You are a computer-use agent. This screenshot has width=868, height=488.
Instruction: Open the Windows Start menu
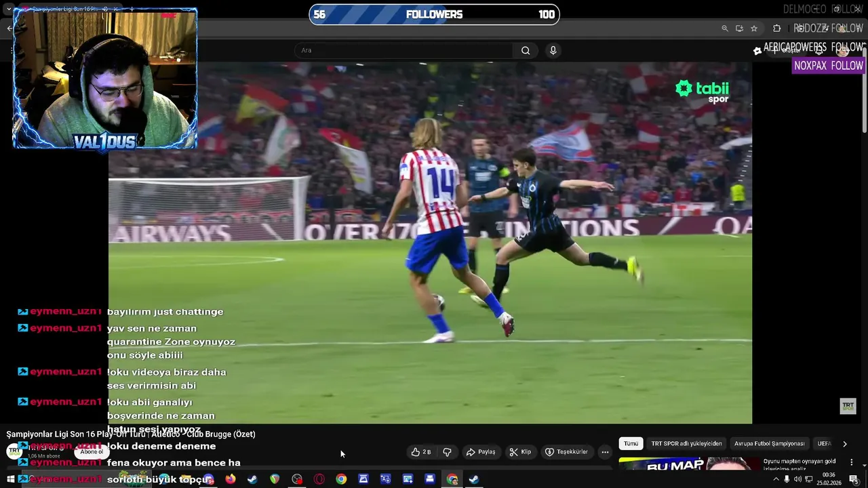[10, 479]
